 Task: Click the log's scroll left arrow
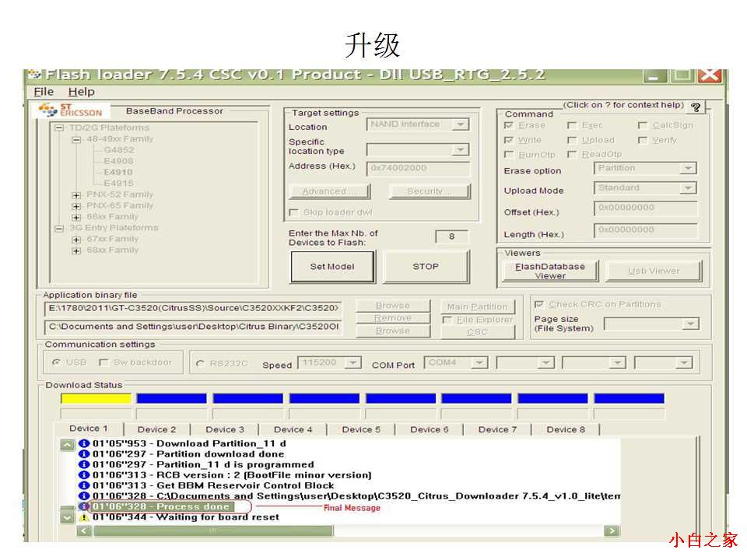84,530
